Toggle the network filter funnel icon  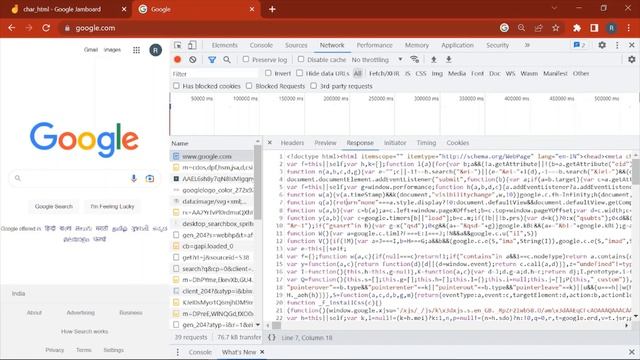[212, 60]
